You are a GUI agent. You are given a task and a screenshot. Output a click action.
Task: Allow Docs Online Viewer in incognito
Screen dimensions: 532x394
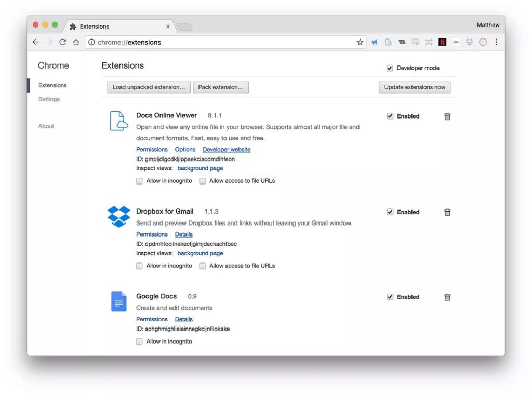click(x=139, y=181)
